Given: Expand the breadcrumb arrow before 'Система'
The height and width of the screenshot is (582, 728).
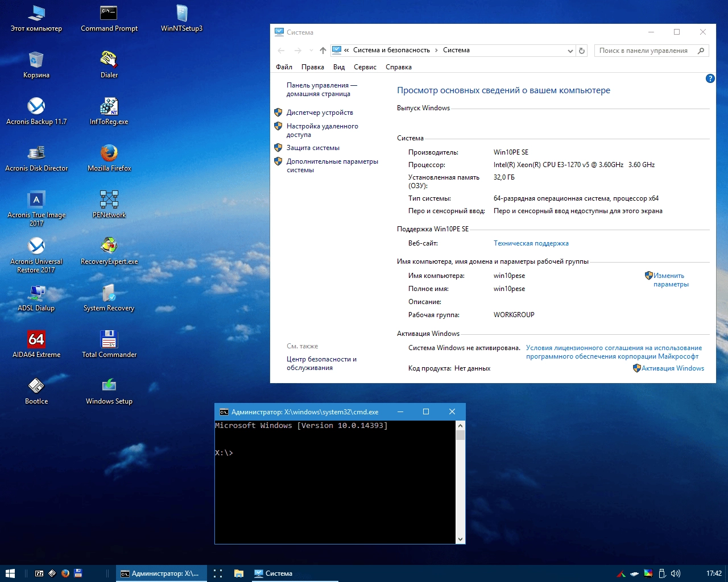Looking at the screenshot, I should 436,51.
